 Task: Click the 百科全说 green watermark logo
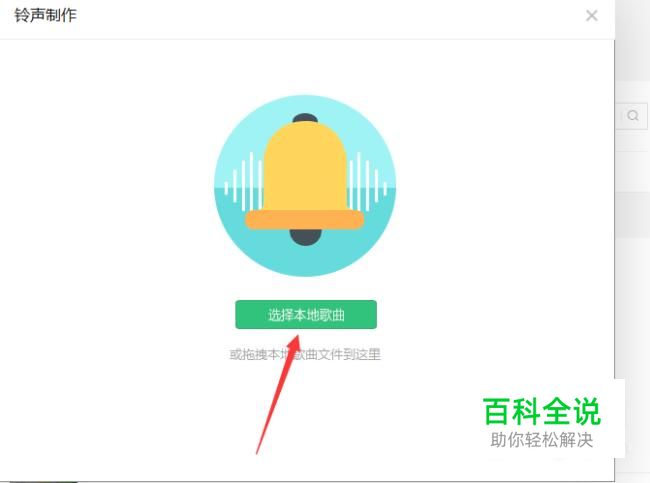click(x=542, y=411)
